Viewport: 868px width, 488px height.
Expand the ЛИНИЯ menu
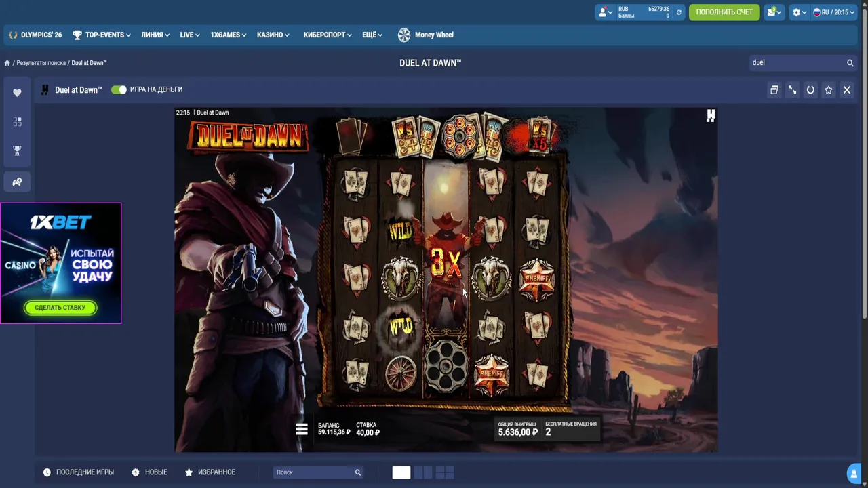coord(155,35)
